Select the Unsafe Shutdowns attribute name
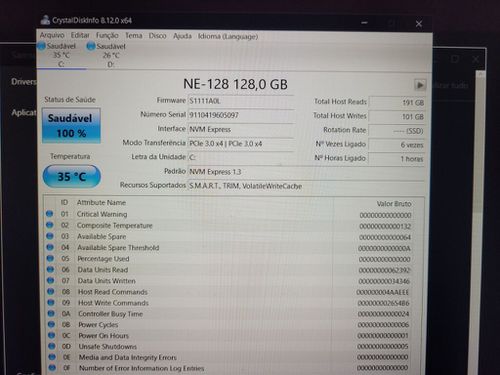This screenshot has width=500, height=375. pos(108,347)
